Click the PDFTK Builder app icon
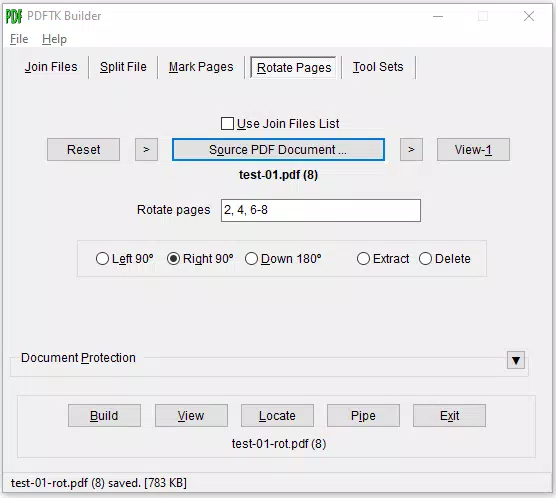The height and width of the screenshot is (498, 556). 14,16
